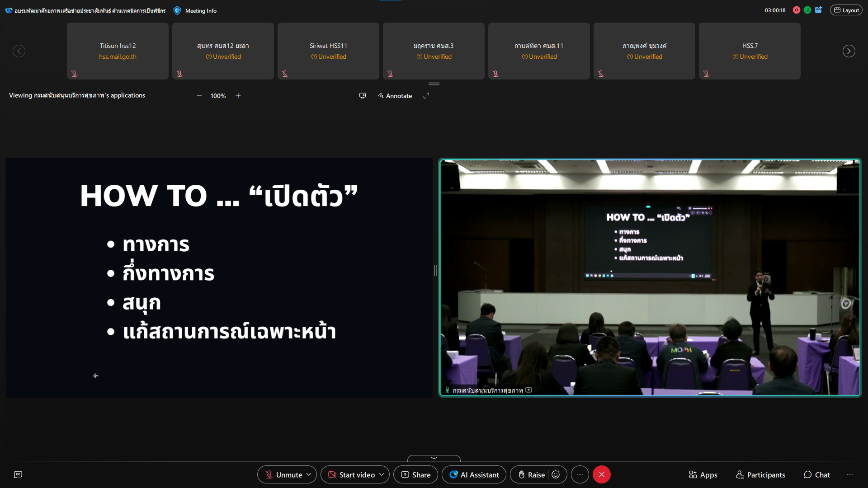The image size is (868, 488).
Task: Start video camera
Action: (x=351, y=474)
